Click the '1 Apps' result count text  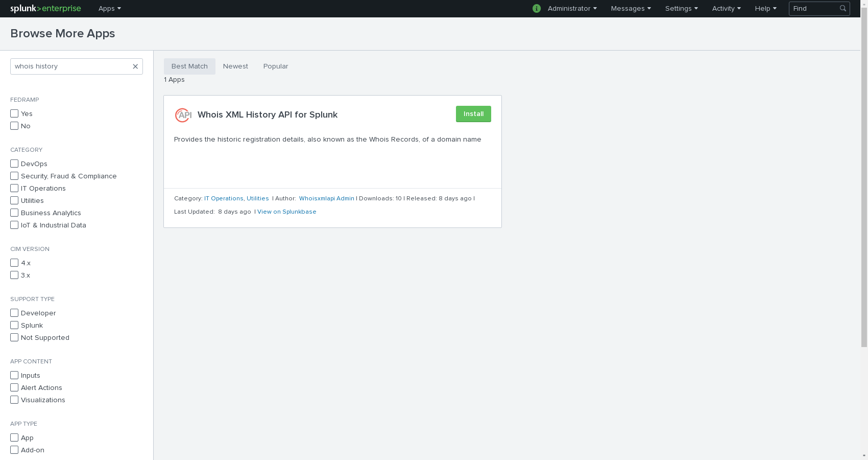[174, 80]
